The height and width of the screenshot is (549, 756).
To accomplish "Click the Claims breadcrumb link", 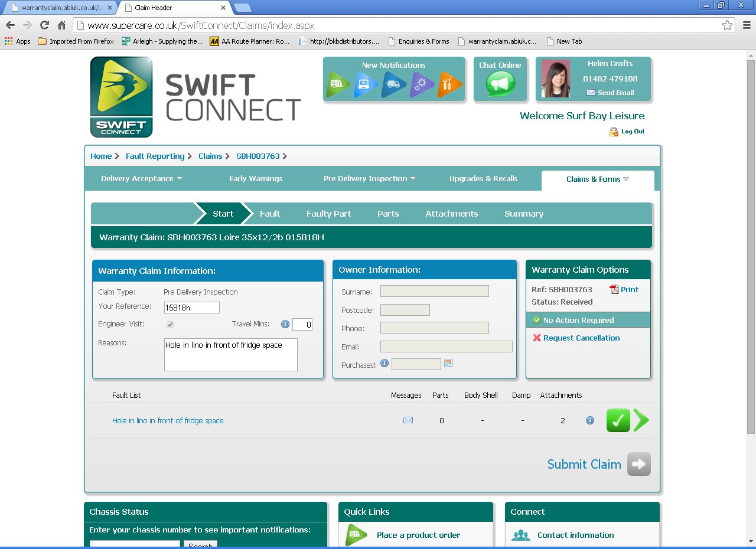I will click(x=210, y=156).
